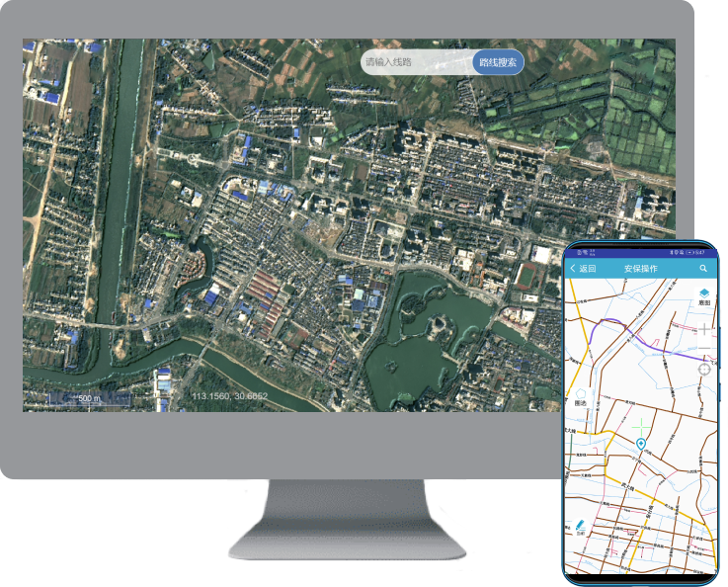Zoom in with the plus button on phone
The image size is (728, 587).
point(704,329)
